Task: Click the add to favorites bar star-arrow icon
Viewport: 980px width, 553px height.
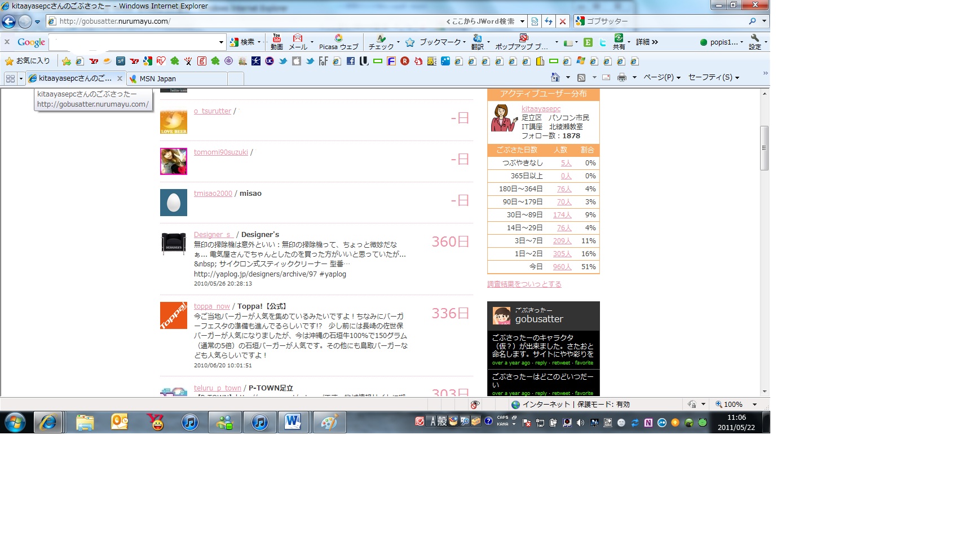Action: (x=67, y=61)
